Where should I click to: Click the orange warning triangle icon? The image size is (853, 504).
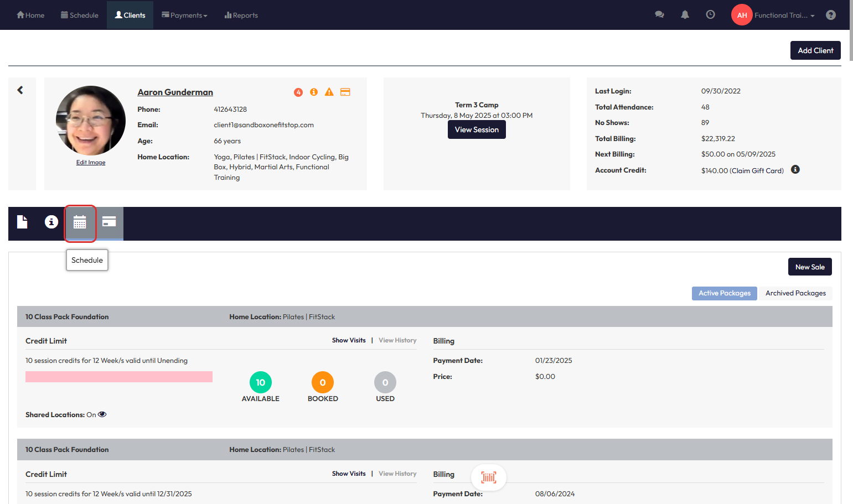click(329, 92)
